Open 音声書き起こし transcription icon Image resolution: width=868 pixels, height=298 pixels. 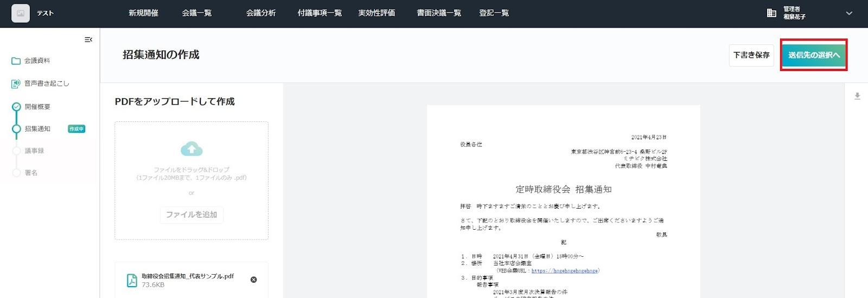point(16,83)
